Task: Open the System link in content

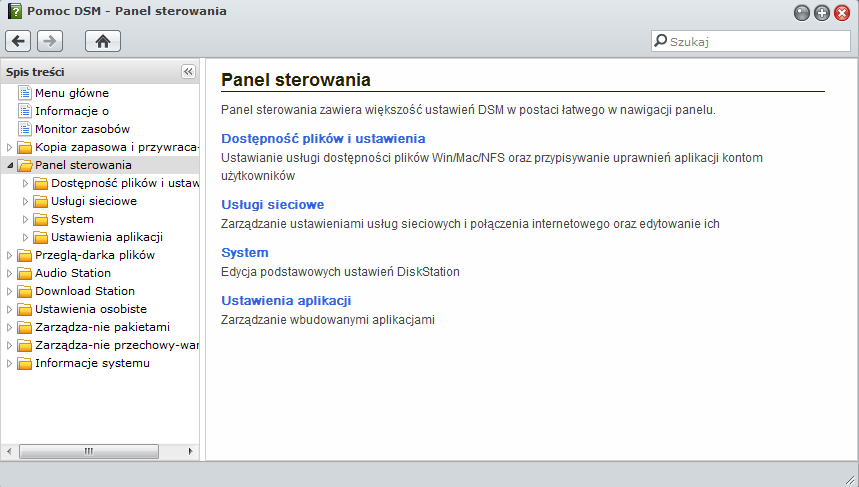Action: point(245,253)
